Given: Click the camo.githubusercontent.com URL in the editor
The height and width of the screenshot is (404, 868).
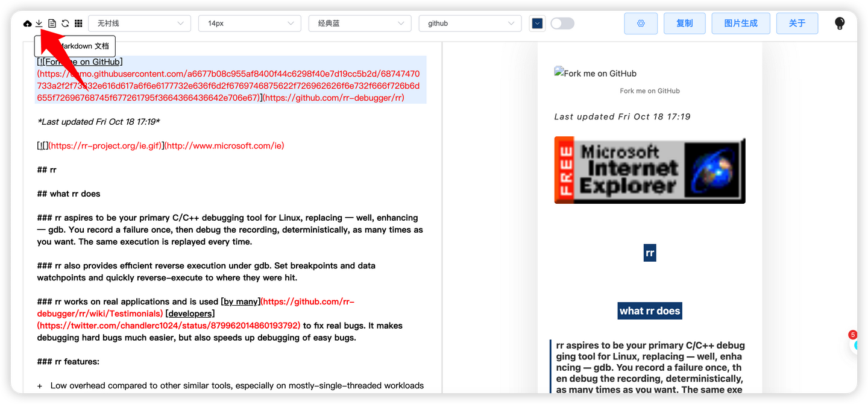Looking at the screenshot, I should (x=229, y=86).
